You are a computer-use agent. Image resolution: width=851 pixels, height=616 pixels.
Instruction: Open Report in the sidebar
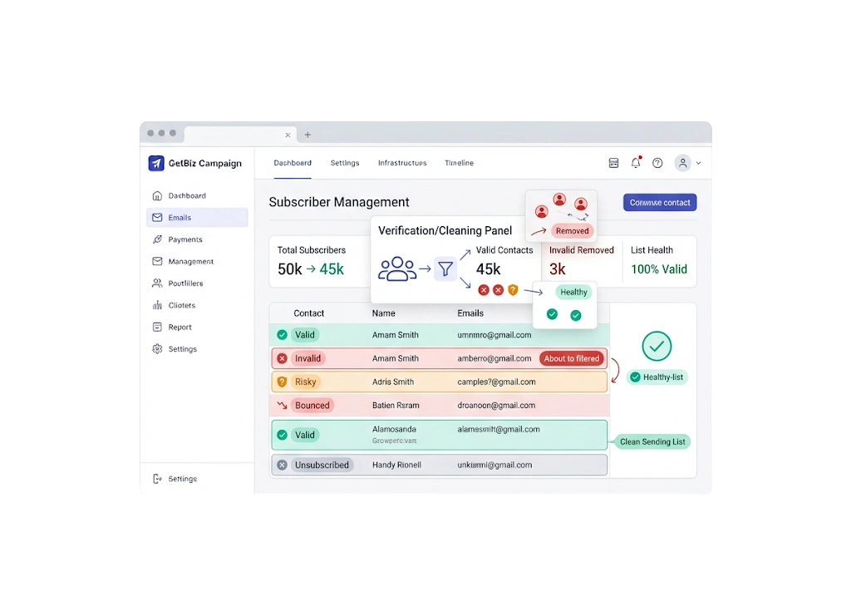(172, 328)
